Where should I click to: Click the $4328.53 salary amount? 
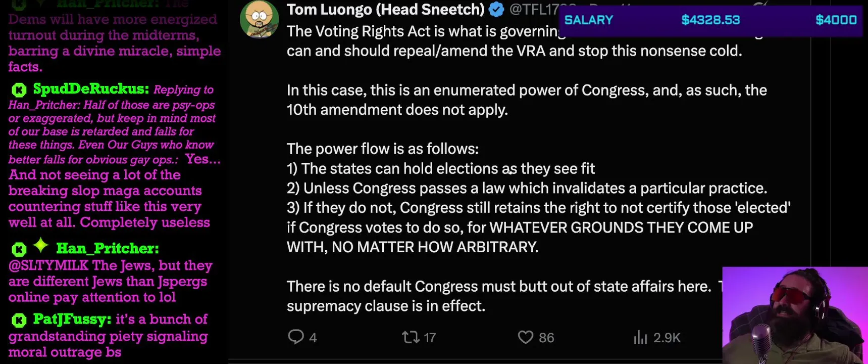tap(710, 20)
